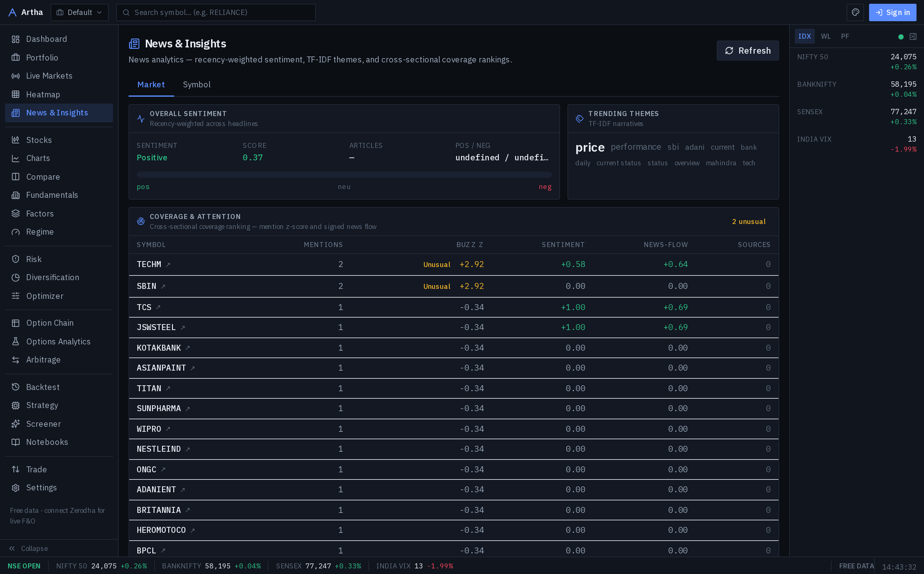Open the Factors layers icon
This screenshot has height=574, width=924.
point(16,213)
